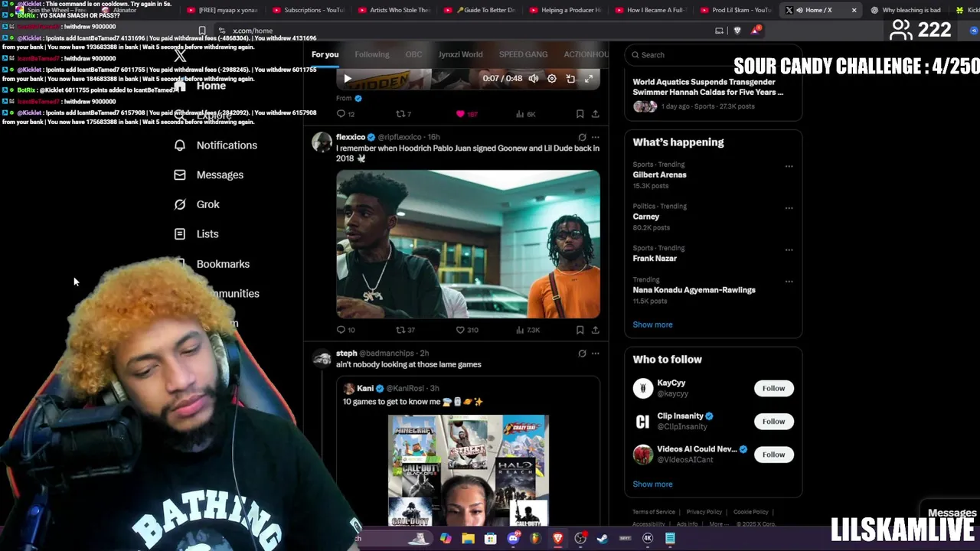Share the top video post

(595, 114)
